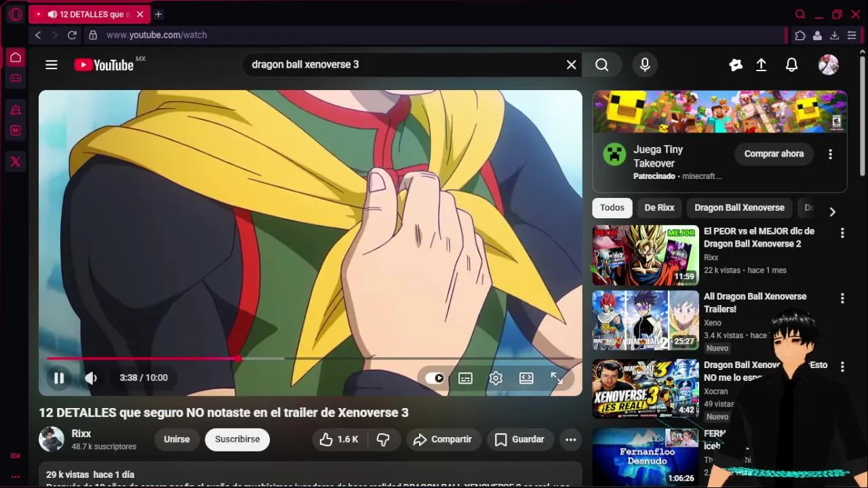Open more actions ellipsis below video
This screenshot has width=868, height=488.
571,439
